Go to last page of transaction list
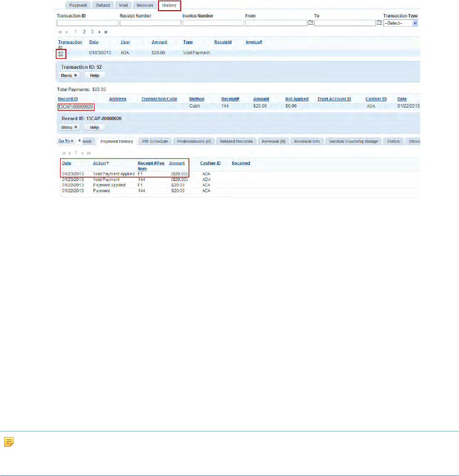459x476 pixels. coord(106,32)
